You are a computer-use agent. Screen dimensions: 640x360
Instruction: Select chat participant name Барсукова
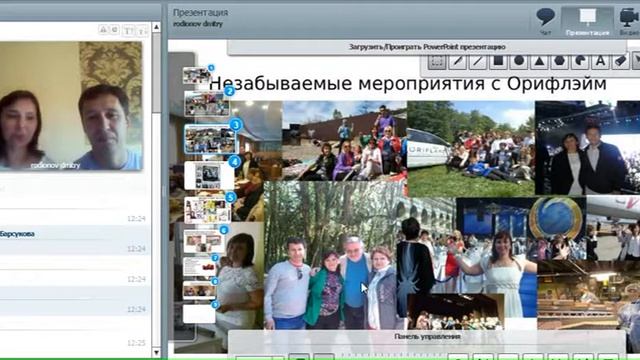(17, 234)
